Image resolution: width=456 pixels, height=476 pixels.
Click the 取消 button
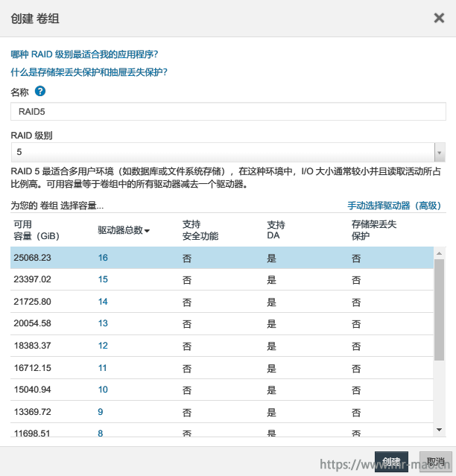[436, 461]
